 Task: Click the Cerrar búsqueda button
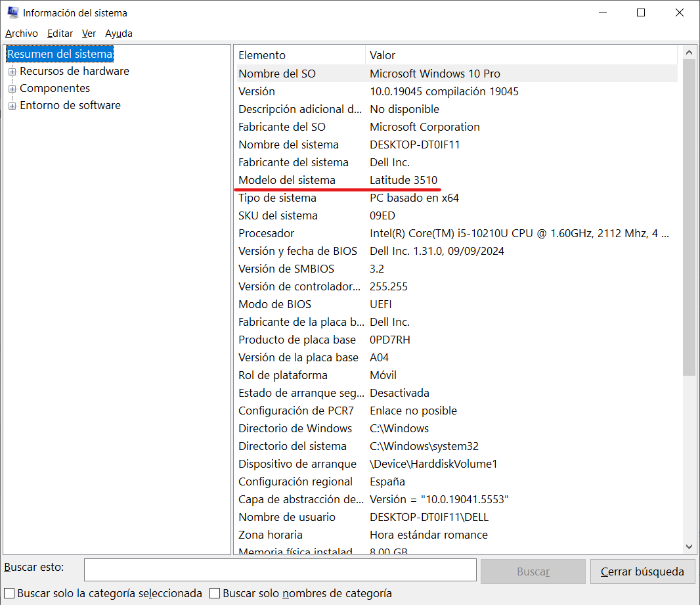642,571
